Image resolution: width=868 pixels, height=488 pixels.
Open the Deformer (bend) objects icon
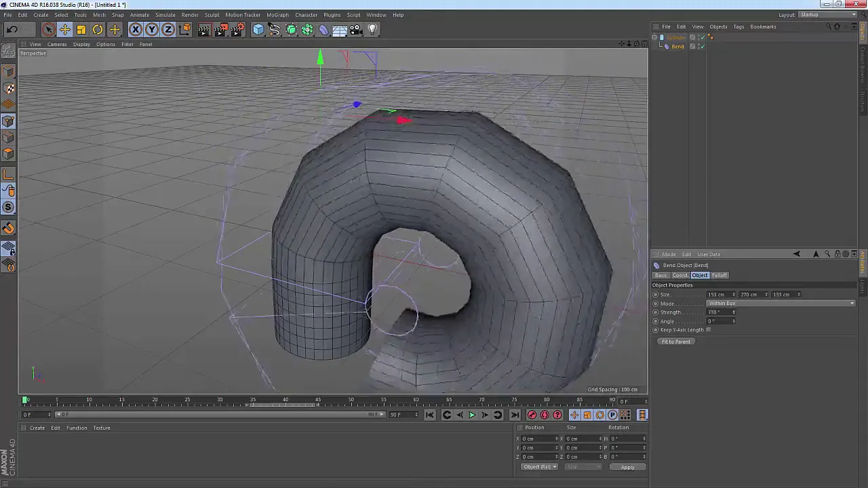point(323,29)
